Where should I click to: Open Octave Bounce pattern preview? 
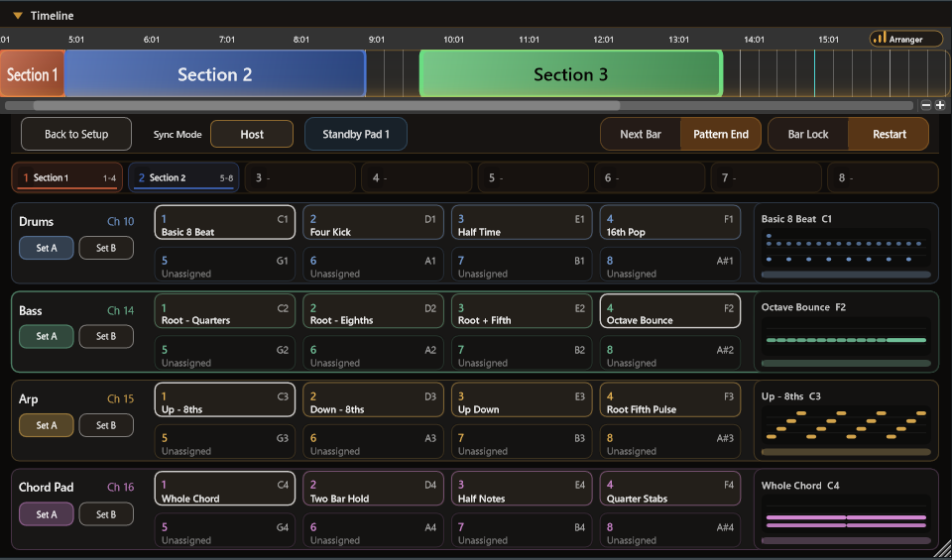click(x=846, y=332)
